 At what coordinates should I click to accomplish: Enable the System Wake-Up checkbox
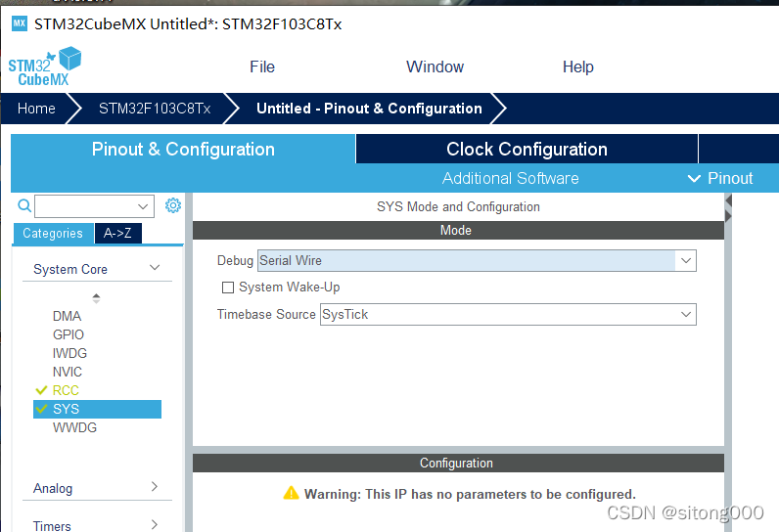pyautogui.click(x=228, y=288)
